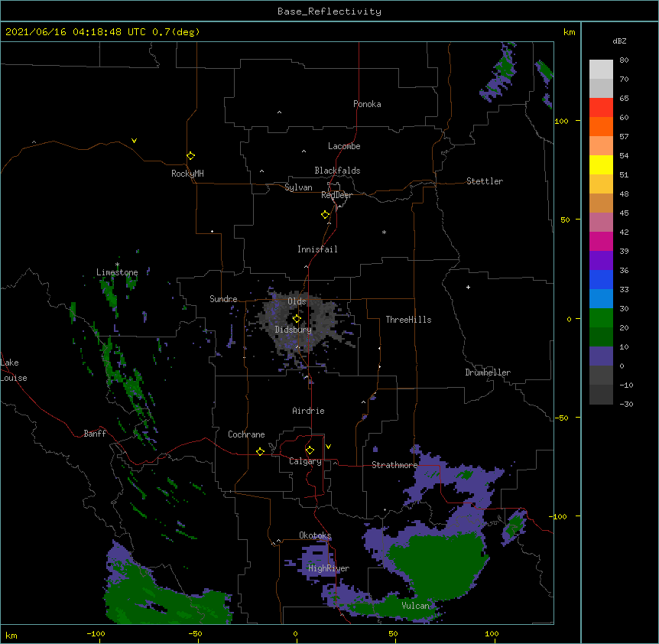Click the Base_Reflectivity title
Screen dimensions: 659x644
pos(329,11)
